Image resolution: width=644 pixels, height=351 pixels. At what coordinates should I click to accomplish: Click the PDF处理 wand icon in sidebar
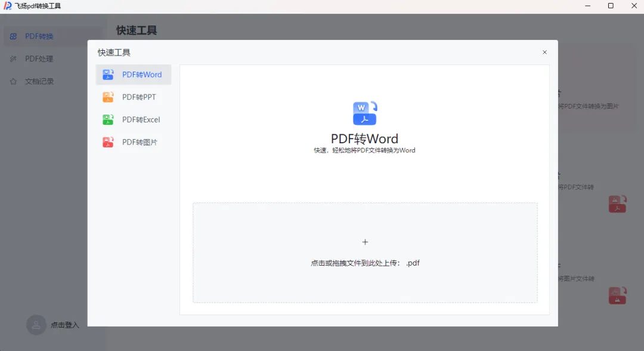click(13, 59)
